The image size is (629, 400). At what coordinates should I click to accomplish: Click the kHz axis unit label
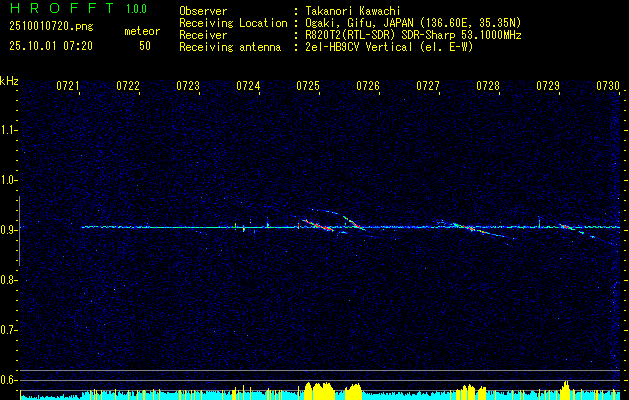tap(9, 81)
